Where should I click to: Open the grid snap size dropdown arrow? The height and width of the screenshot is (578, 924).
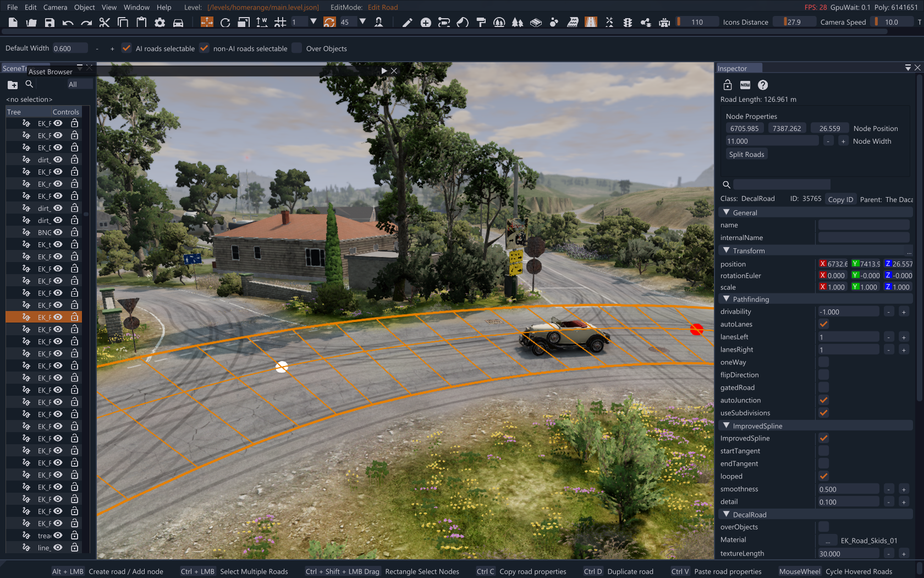tap(313, 22)
